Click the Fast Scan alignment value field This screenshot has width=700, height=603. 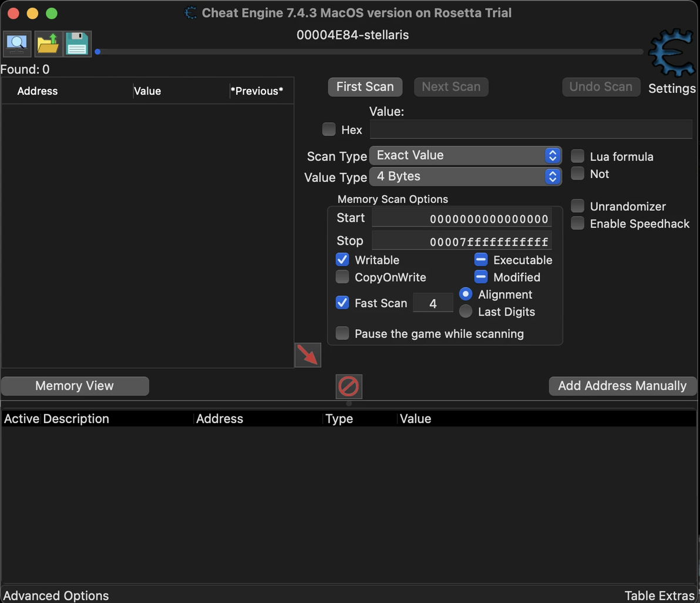tap(433, 303)
